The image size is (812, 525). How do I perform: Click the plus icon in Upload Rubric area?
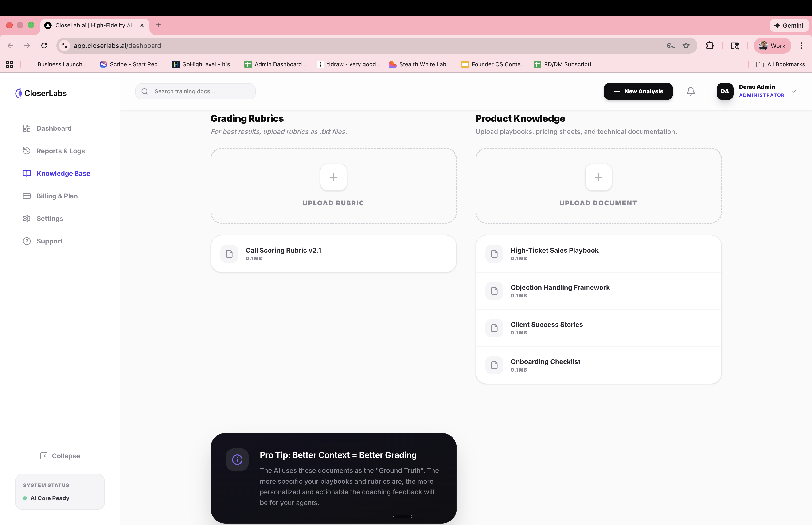click(333, 177)
